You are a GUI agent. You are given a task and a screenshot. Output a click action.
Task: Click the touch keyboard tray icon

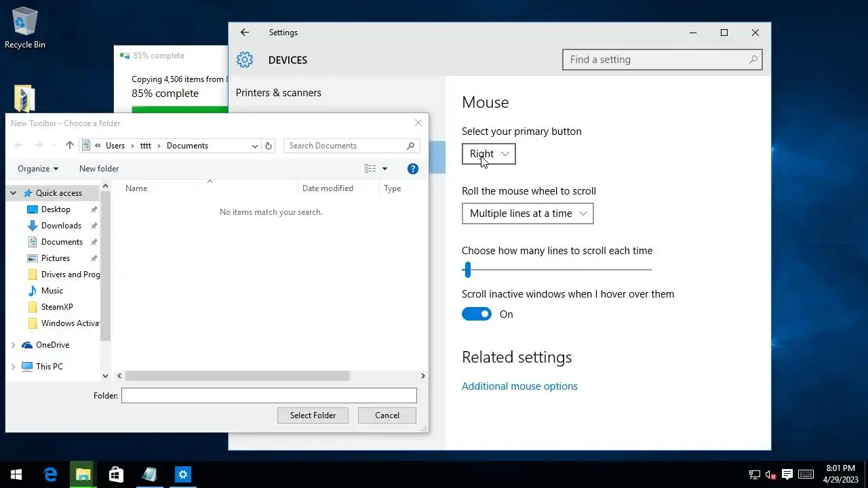tap(806, 474)
